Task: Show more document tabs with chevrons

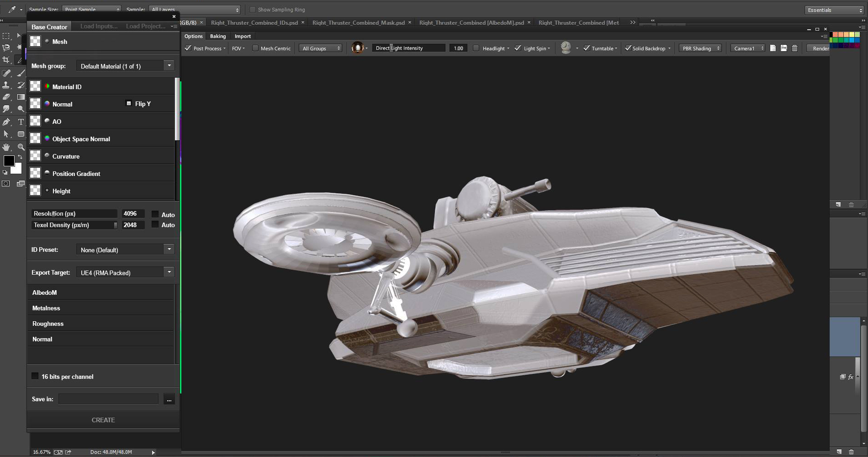Action: click(x=633, y=22)
